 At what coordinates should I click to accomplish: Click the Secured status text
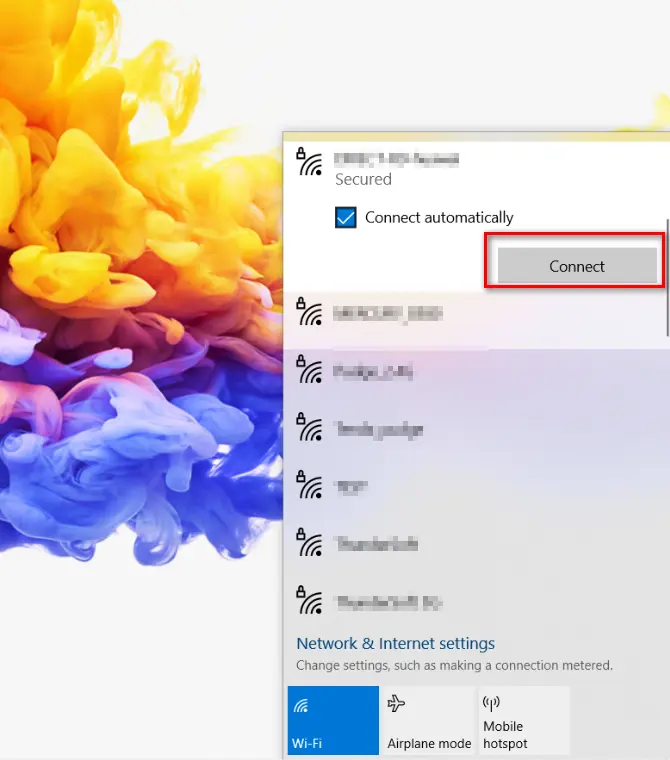(363, 179)
